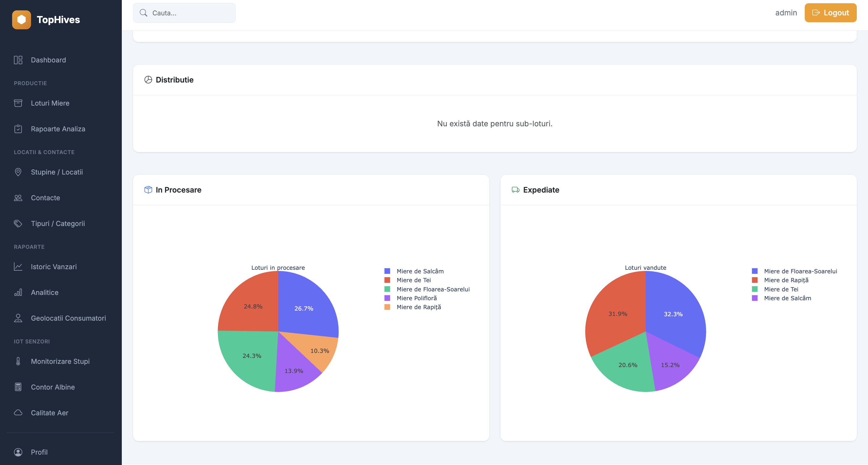Click the admin username link
Screen dimensions: 868x465
[786, 13]
